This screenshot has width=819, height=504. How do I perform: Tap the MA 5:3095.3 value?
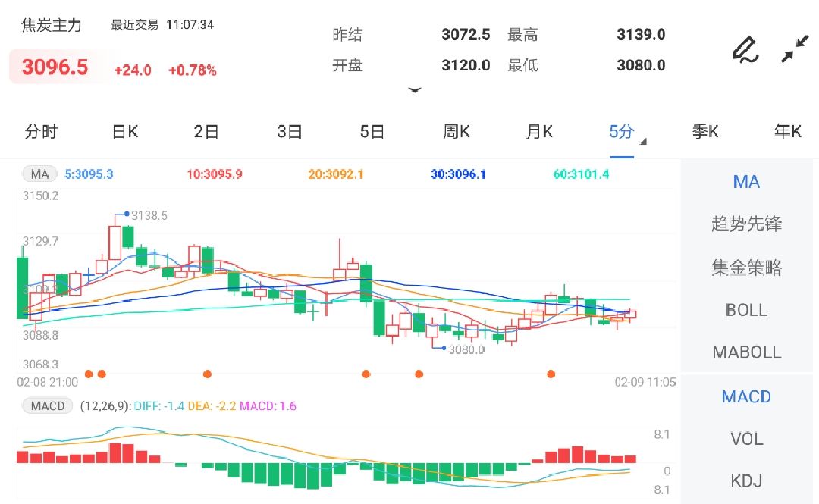click(89, 174)
